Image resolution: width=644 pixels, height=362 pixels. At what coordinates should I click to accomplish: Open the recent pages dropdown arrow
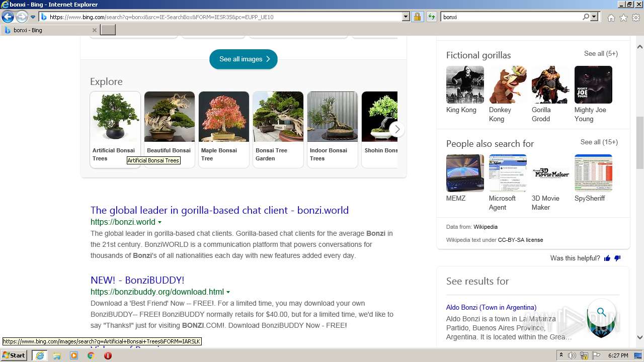pyautogui.click(x=33, y=17)
